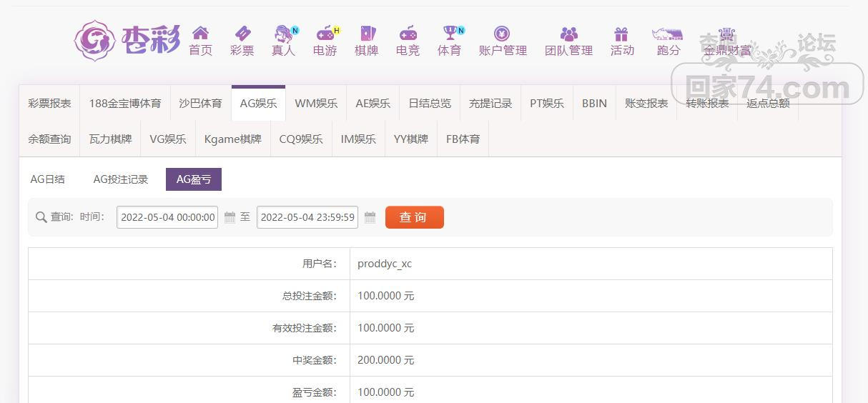Click the 首页 home icon
This screenshot has width=868, height=403.
pyautogui.click(x=200, y=34)
